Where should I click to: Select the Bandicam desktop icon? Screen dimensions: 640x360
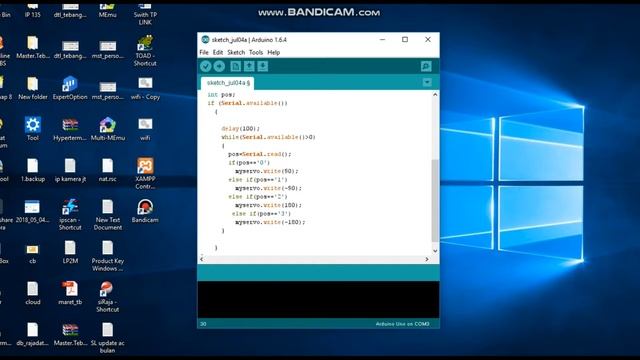pos(145,211)
